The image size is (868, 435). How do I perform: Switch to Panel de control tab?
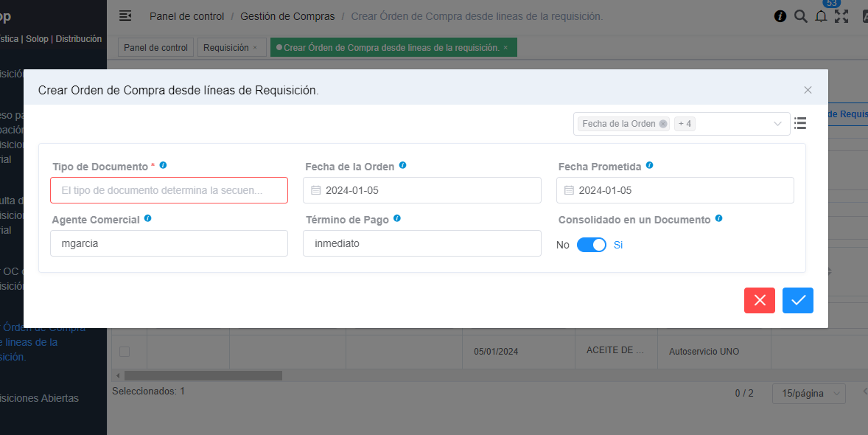click(155, 48)
